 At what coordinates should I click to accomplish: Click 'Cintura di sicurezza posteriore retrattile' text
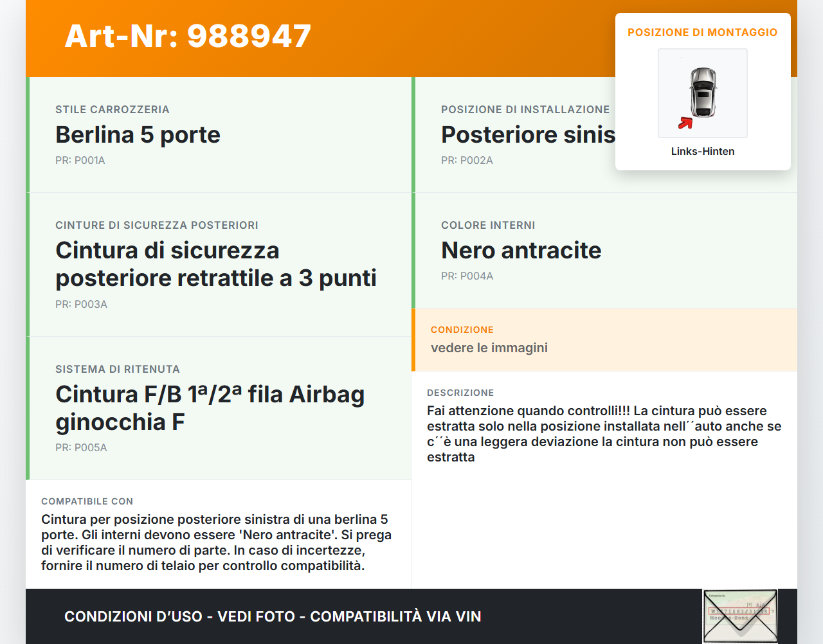pos(215,264)
